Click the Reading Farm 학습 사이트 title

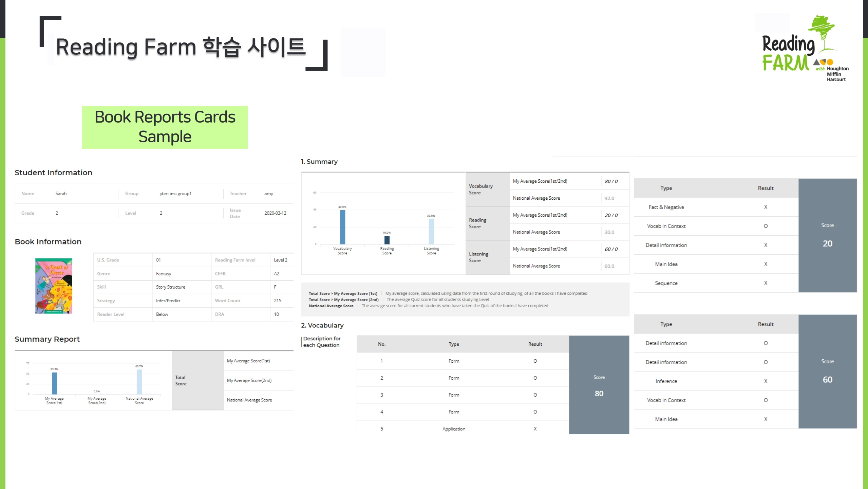click(x=181, y=47)
